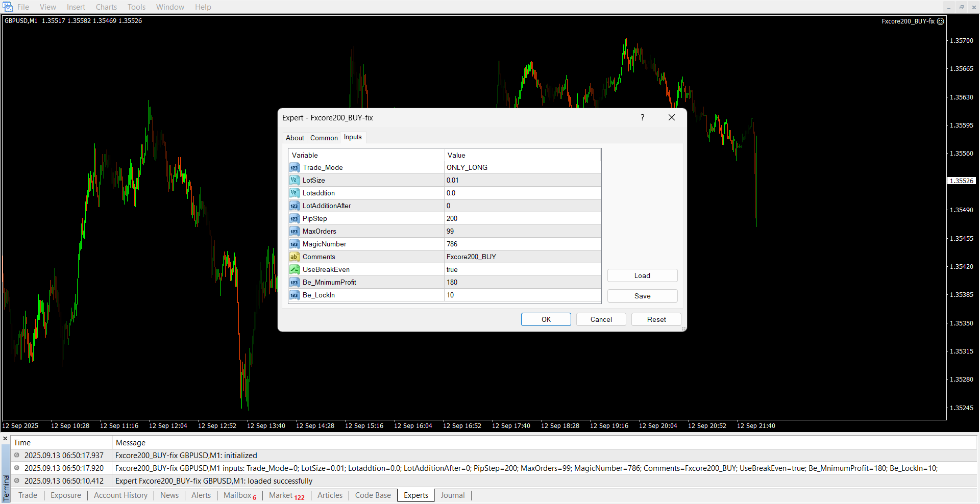
Task: Toggle the UseBreakEven true value
Action: click(x=522, y=270)
